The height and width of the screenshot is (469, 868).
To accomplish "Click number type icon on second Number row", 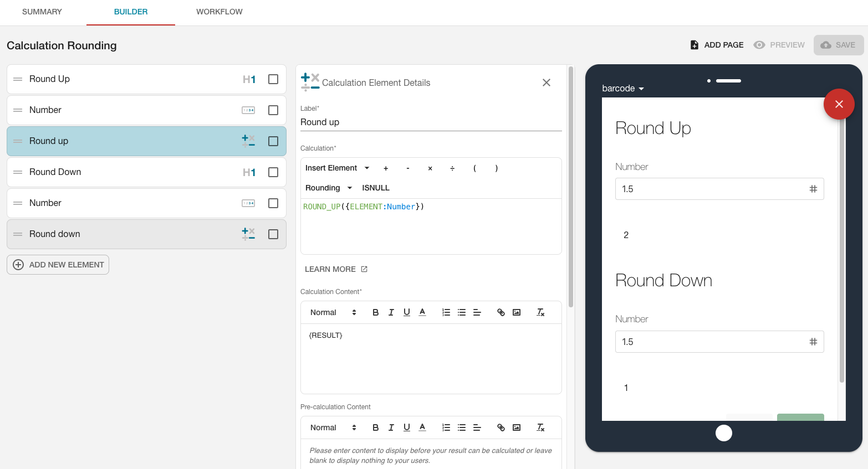I will pyautogui.click(x=248, y=203).
